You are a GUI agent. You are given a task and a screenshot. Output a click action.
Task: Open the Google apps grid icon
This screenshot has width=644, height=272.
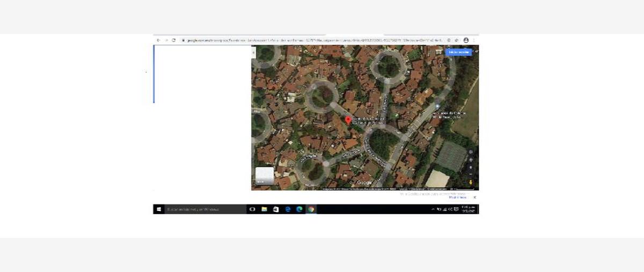[438, 52]
